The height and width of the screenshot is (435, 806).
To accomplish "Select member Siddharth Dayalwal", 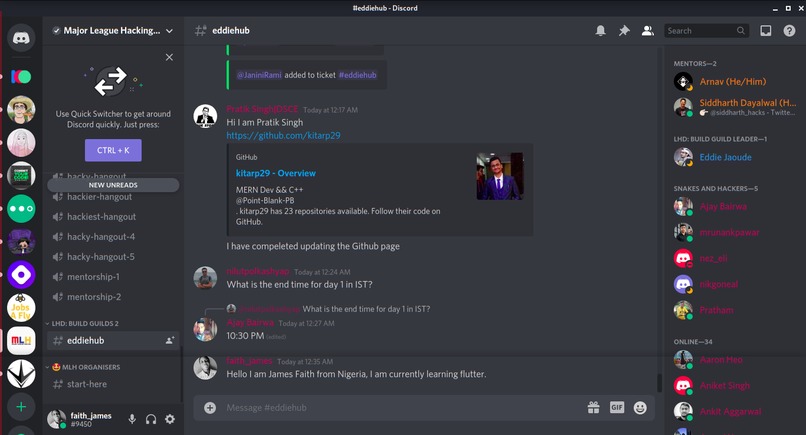I will 737,107.
